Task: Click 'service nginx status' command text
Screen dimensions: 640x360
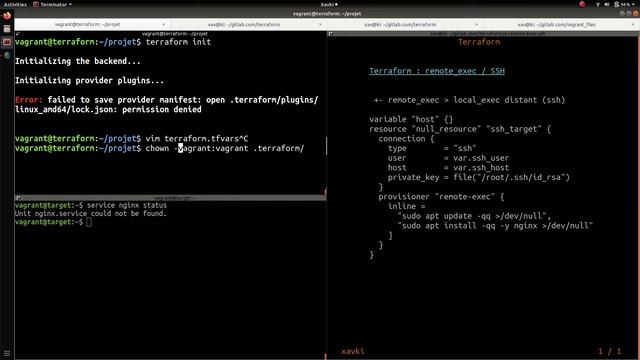Action: pyautogui.click(x=127, y=205)
